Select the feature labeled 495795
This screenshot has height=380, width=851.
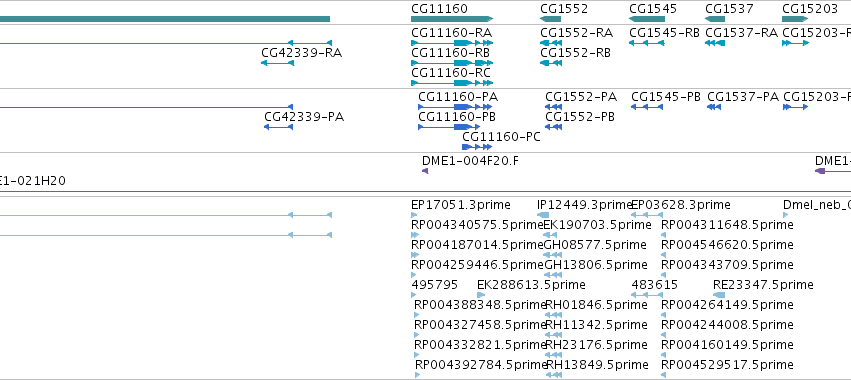tap(435, 285)
